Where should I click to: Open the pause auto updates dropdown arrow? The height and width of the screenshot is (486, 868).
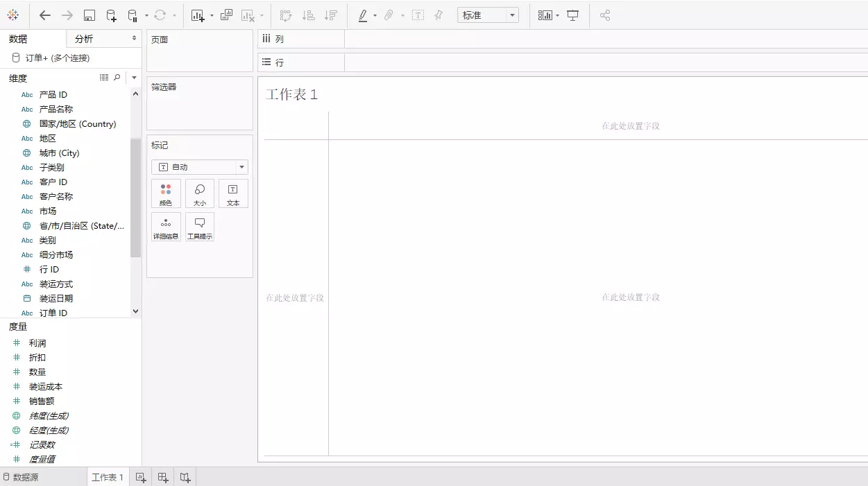tap(146, 16)
